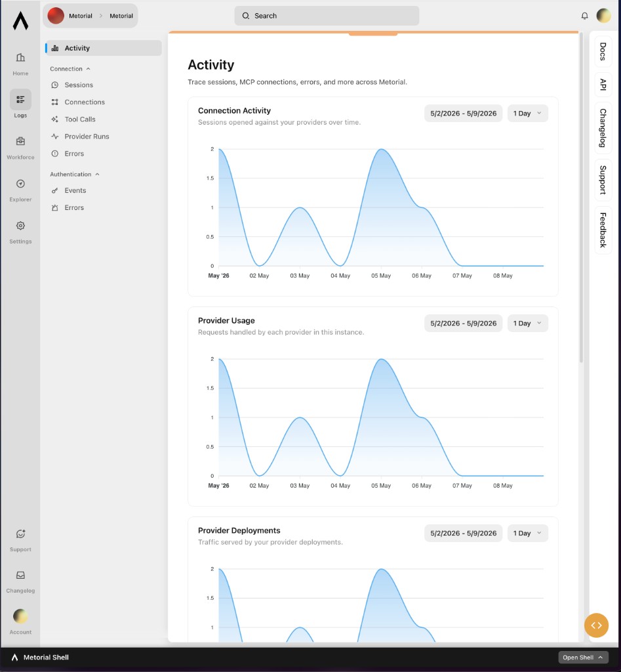Click the Search field
This screenshot has width=621, height=672.
click(327, 16)
